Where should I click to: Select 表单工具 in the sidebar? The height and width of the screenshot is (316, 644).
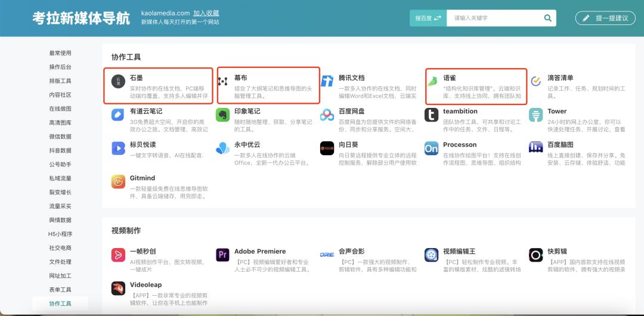tap(60, 290)
